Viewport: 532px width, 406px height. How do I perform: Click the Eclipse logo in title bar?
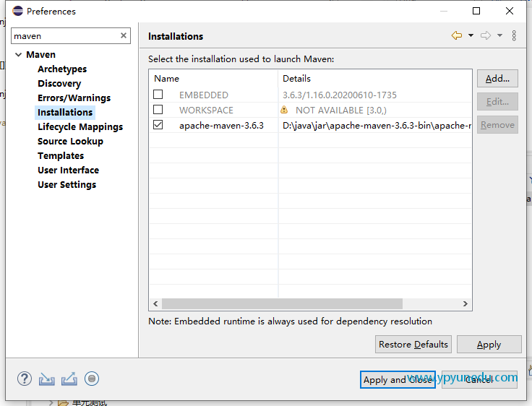click(x=17, y=11)
